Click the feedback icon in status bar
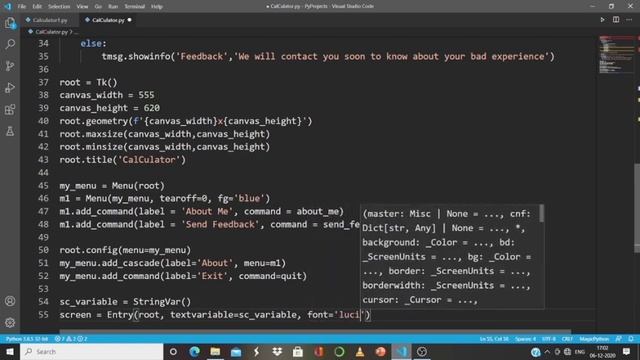The width and height of the screenshot is (640, 360). 619,339
